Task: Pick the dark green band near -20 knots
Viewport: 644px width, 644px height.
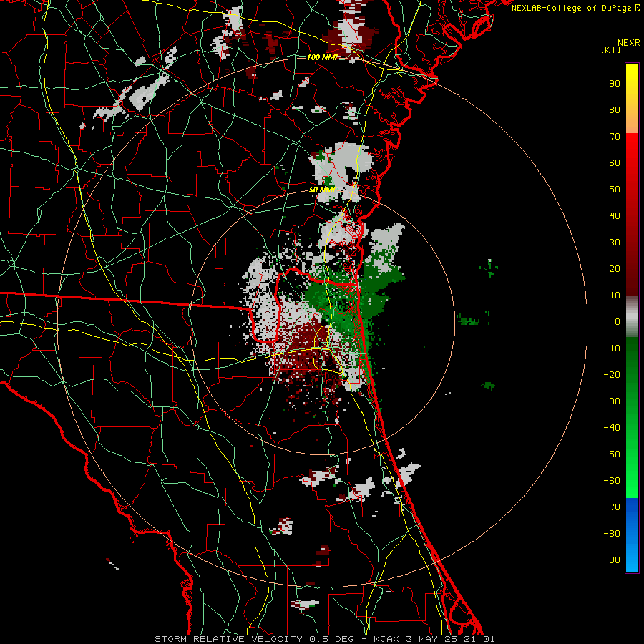Action: 632,370
